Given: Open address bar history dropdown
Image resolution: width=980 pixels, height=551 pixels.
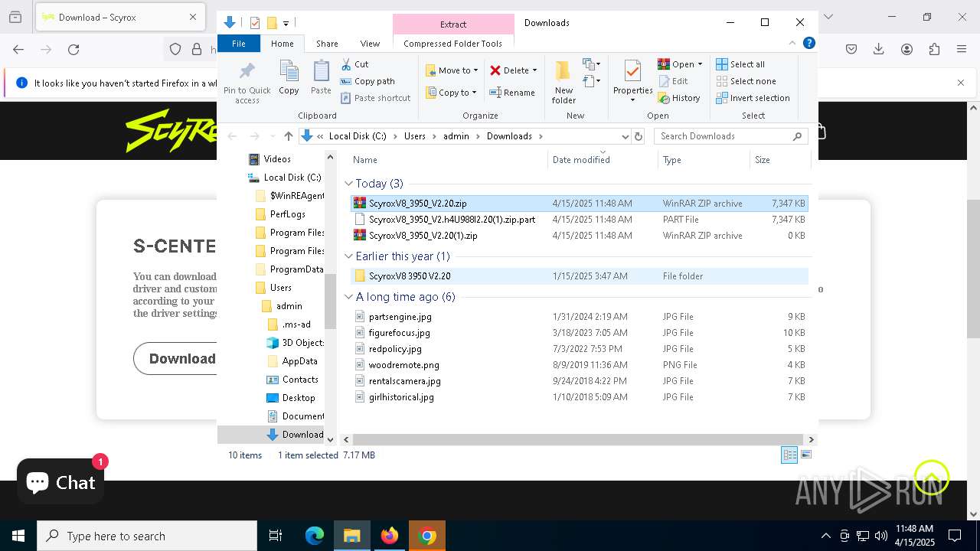Looking at the screenshot, I should [x=625, y=136].
